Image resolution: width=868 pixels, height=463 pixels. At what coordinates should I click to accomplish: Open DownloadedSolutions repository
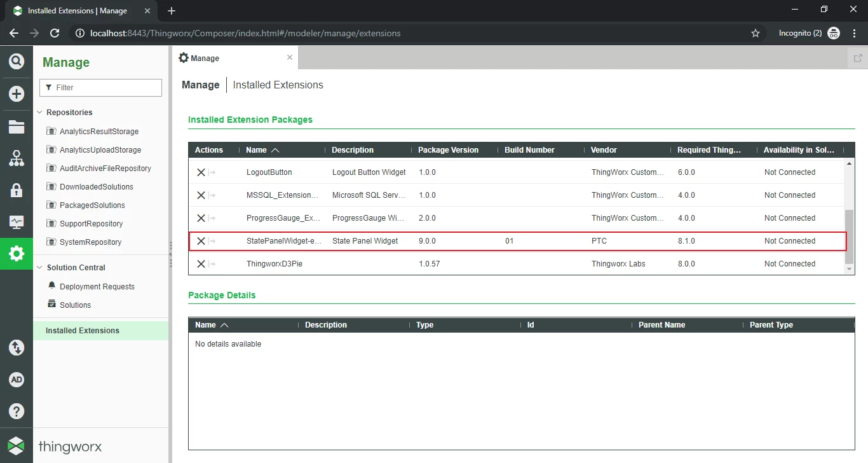point(97,187)
